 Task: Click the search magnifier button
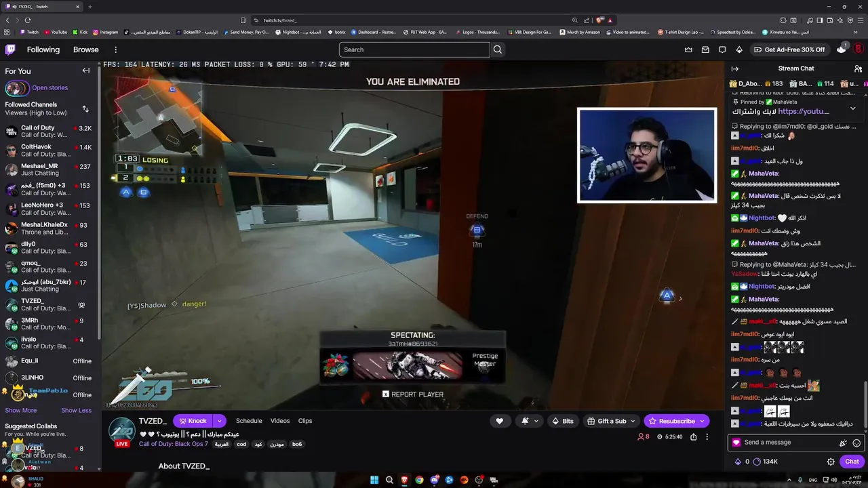[x=498, y=49]
